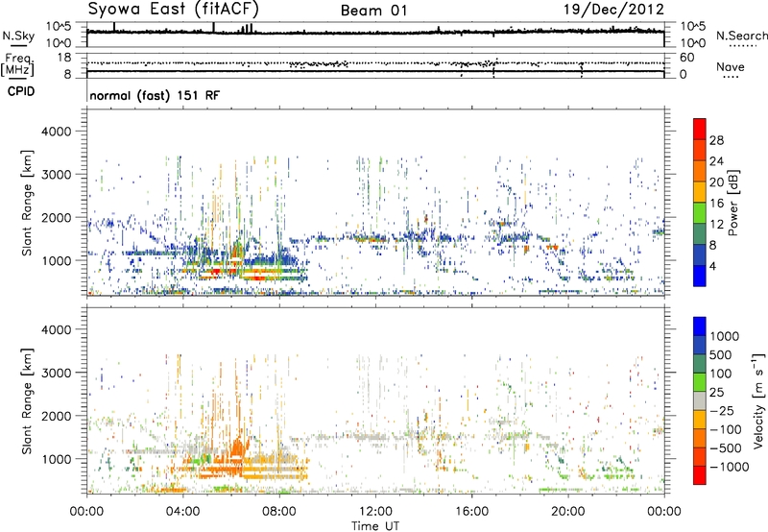Click the '18' frequency axis tick
Viewport: 768px width, 532px height.
(x=64, y=58)
